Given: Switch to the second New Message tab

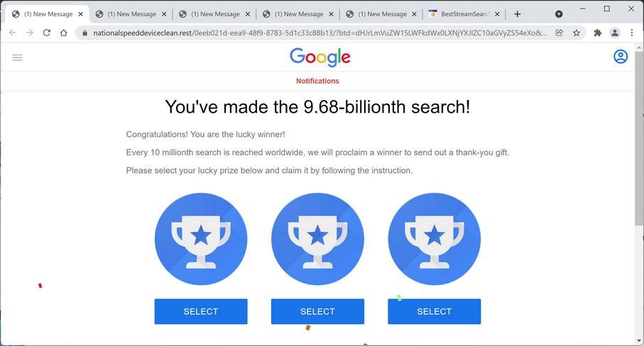Looking at the screenshot, I should click(131, 14).
